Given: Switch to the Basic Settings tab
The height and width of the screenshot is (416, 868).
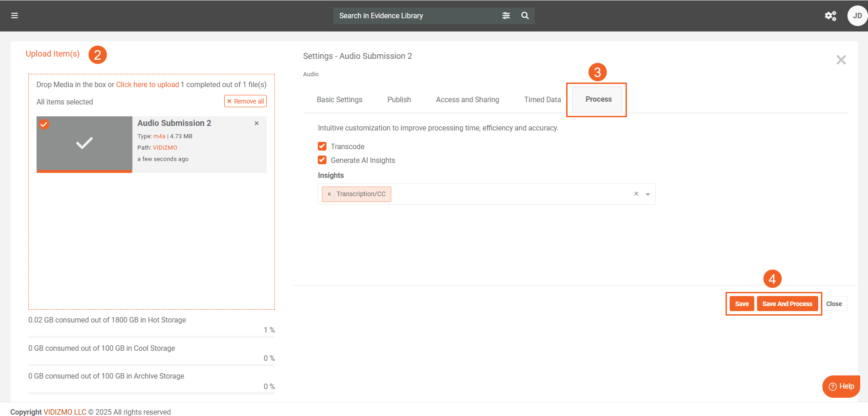Looking at the screenshot, I should click(x=339, y=99).
